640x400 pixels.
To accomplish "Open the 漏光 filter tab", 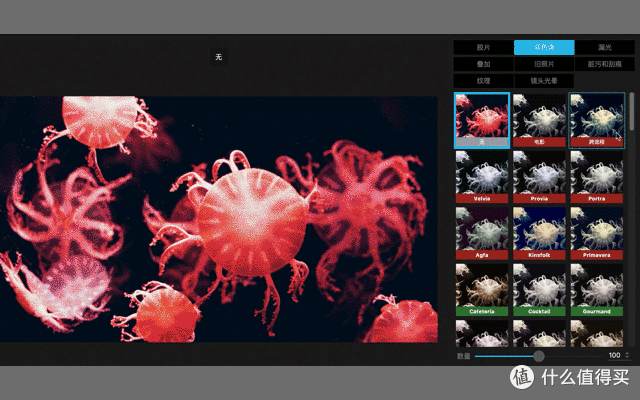I will 604,47.
